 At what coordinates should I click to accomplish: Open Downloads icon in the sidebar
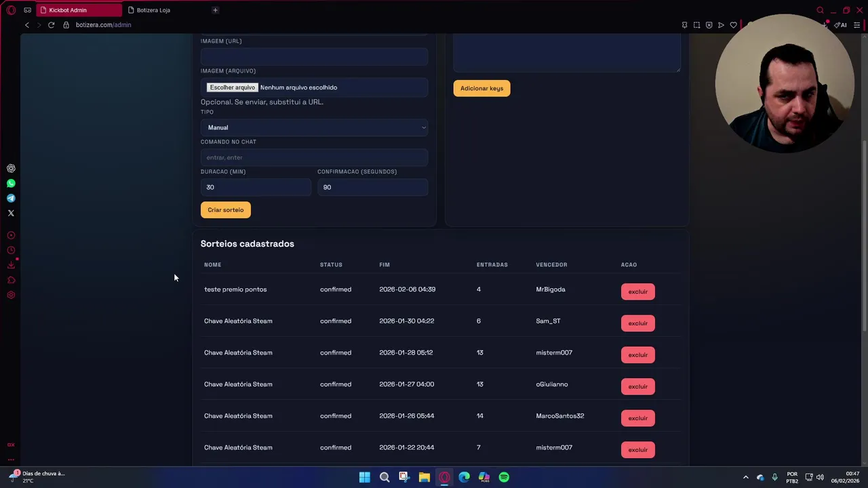[x=11, y=265]
